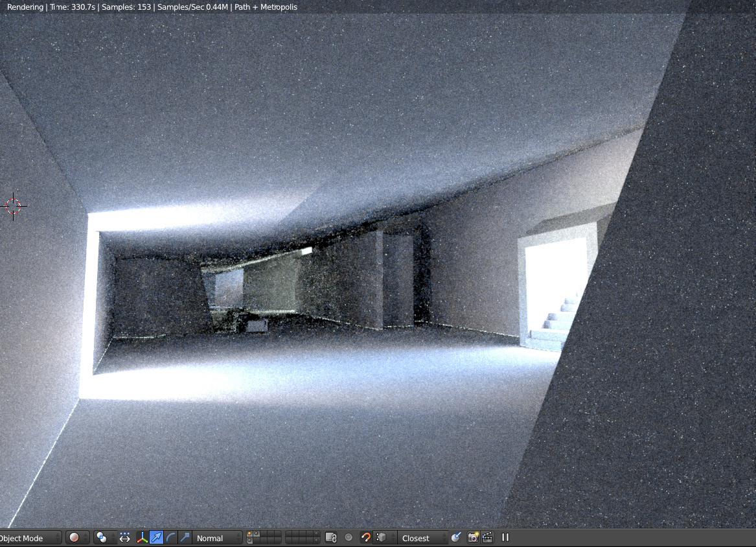Toggle proportional editing circle icon
Image resolution: width=756 pixels, height=547 pixels.
click(349, 538)
